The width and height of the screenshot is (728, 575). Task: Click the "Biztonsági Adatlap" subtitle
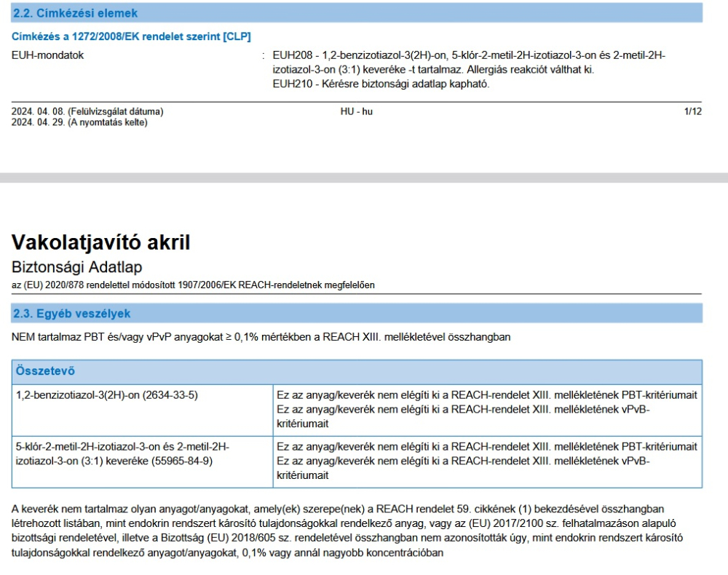(x=77, y=267)
